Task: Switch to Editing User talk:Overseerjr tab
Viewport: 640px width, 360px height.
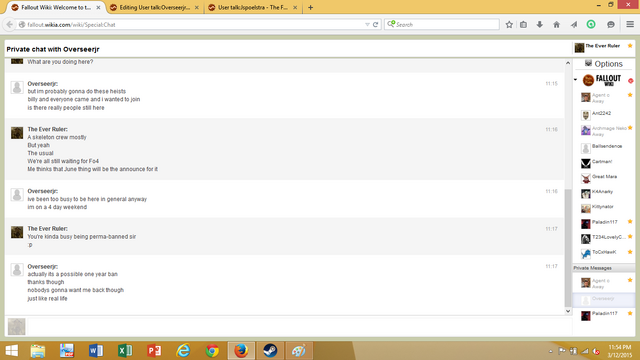Action: 155,7
